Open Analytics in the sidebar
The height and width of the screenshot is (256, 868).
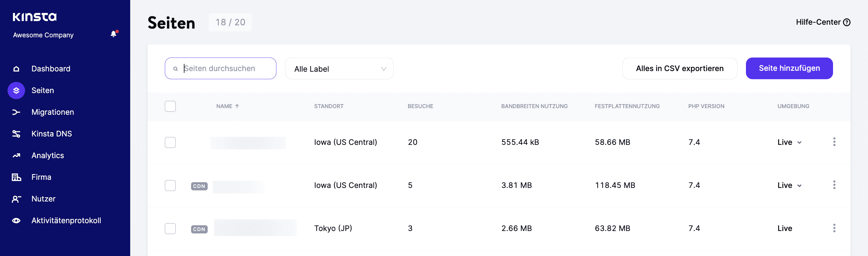pos(48,156)
